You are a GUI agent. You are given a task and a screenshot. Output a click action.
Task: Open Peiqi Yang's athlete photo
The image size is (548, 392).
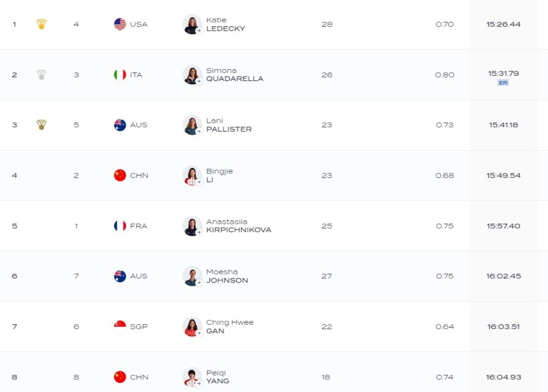192,377
